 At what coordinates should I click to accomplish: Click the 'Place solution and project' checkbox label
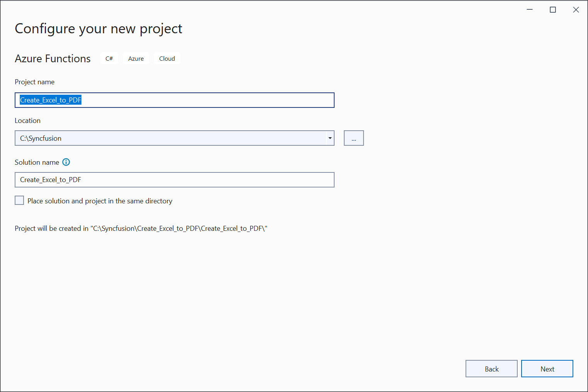[x=100, y=201]
